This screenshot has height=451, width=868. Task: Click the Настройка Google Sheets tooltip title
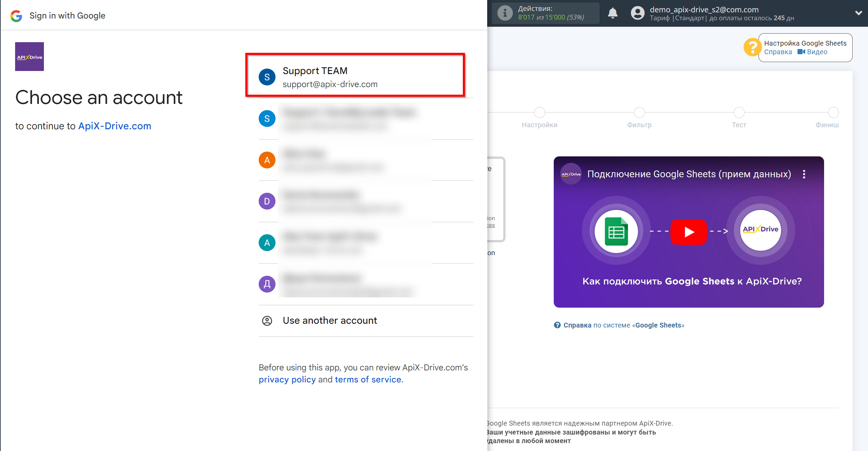click(x=805, y=43)
